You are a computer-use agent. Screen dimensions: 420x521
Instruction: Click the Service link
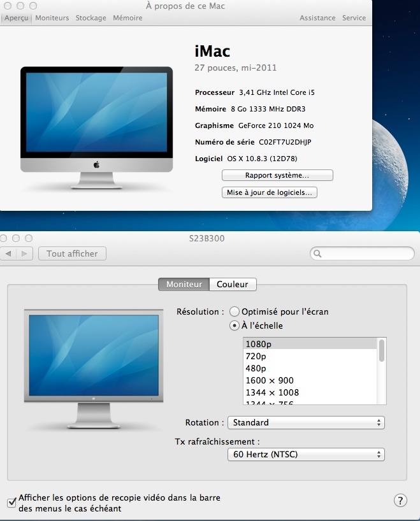[x=354, y=18]
